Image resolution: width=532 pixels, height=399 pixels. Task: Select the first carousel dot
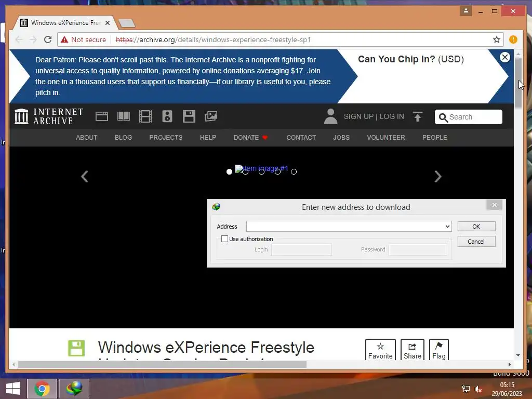coord(229,171)
